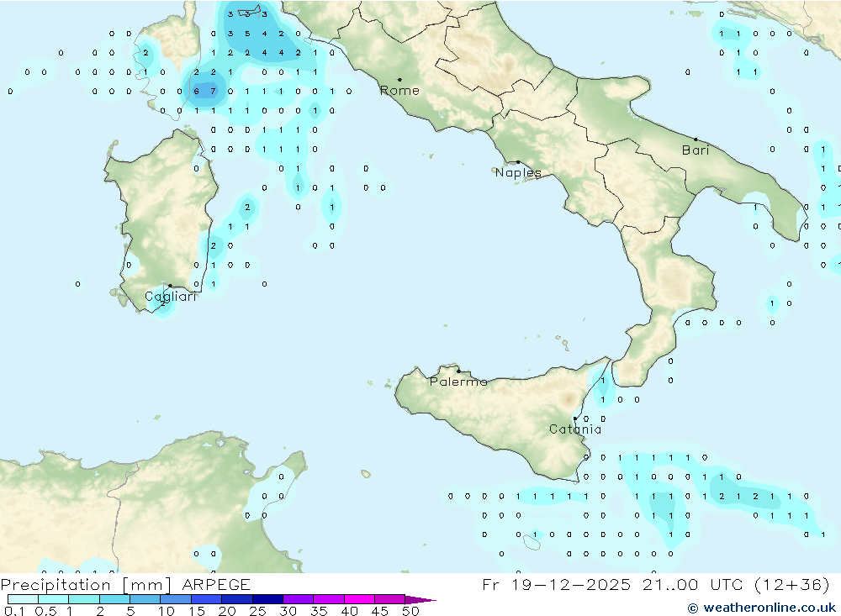Click the Rome city label

[399, 91]
